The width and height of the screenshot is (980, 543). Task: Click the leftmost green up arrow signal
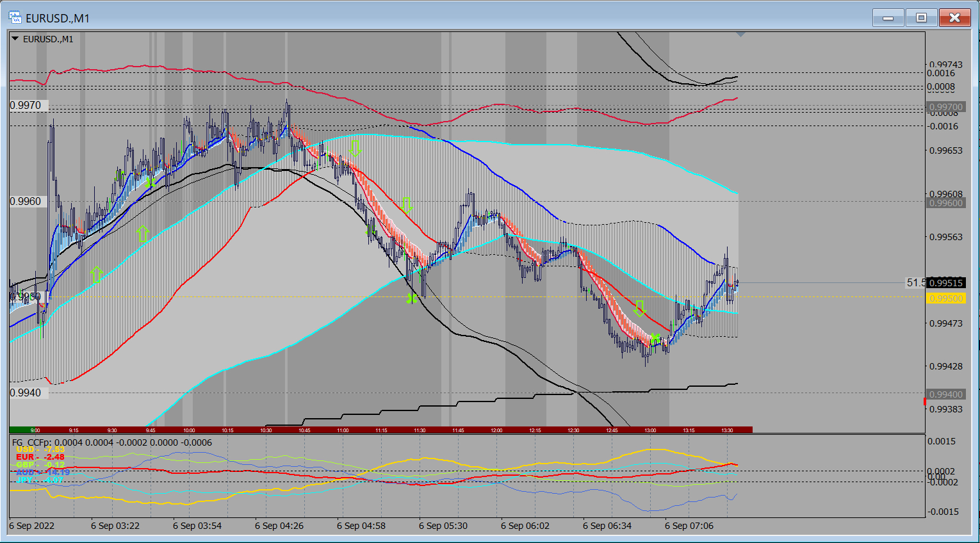point(97,275)
